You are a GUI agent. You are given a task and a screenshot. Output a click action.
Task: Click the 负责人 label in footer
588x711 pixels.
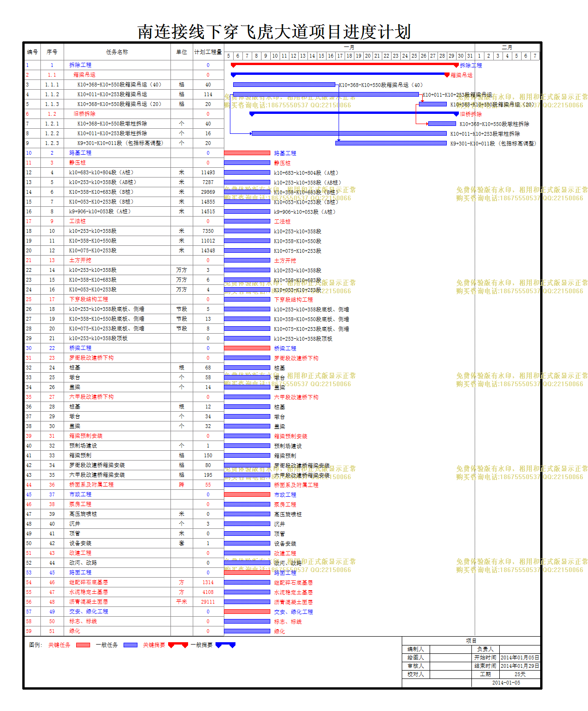485,649
